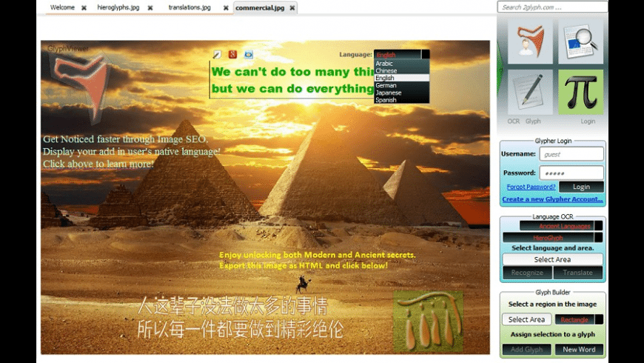Click the yellow 'Enjoy unlocking both Modern' text

pyautogui.click(x=317, y=260)
